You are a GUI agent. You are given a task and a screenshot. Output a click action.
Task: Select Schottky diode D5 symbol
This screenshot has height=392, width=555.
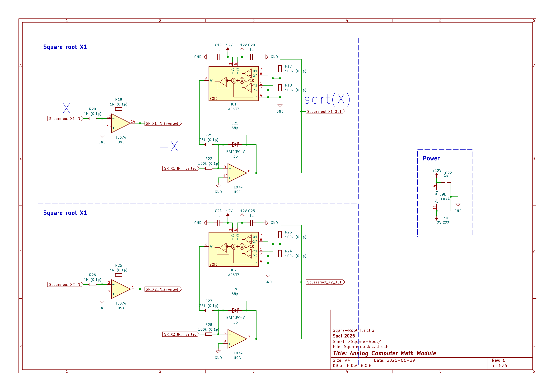tap(235, 145)
